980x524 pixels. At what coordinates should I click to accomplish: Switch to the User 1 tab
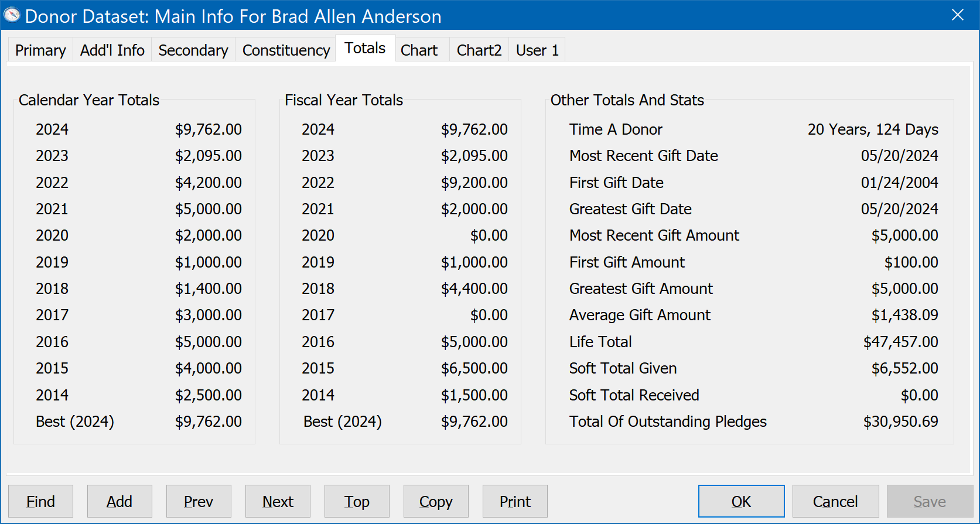(x=537, y=50)
